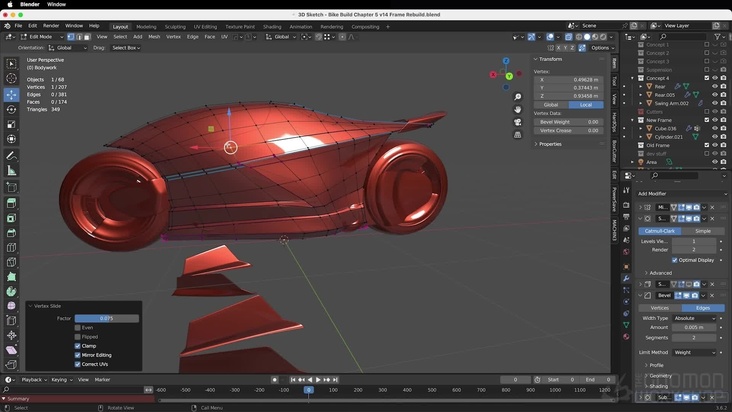Enable the Even checkbox

(x=77, y=328)
